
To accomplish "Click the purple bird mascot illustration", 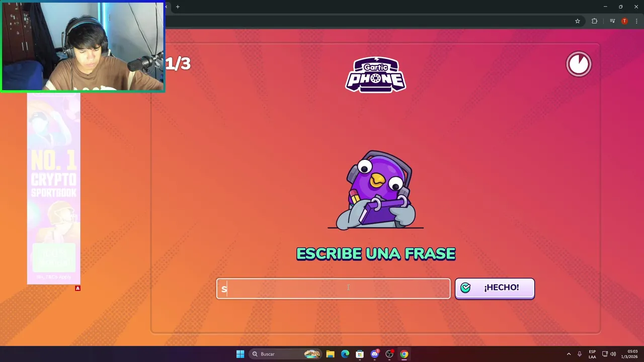I will coord(376,190).
